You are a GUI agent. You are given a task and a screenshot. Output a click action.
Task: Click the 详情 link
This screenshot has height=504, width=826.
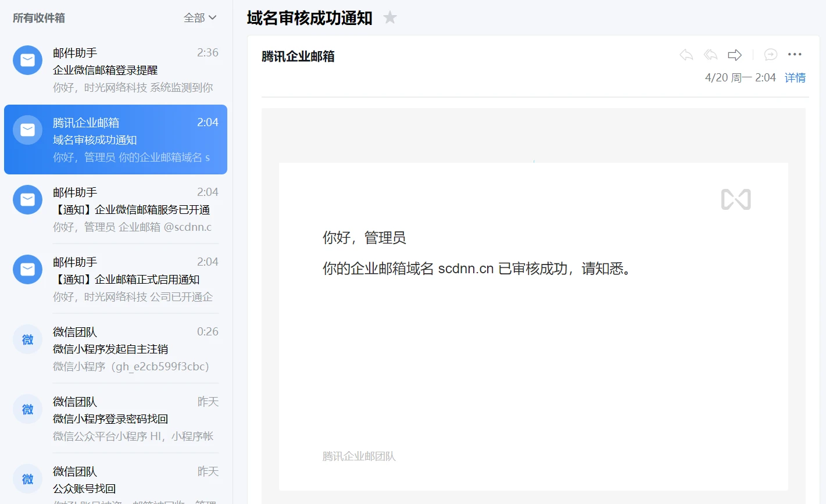pyautogui.click(x=795, y=77)
